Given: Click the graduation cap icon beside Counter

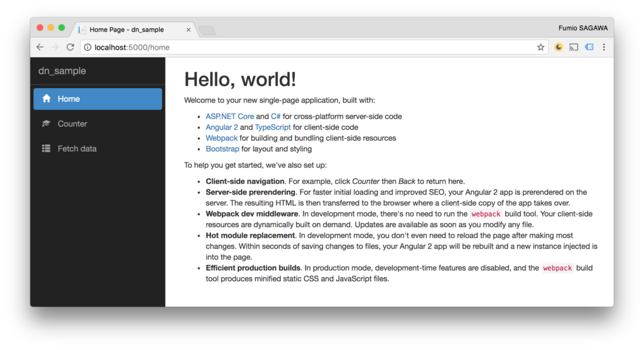Looking at the screenshot, I should click(x=46, y=123).
